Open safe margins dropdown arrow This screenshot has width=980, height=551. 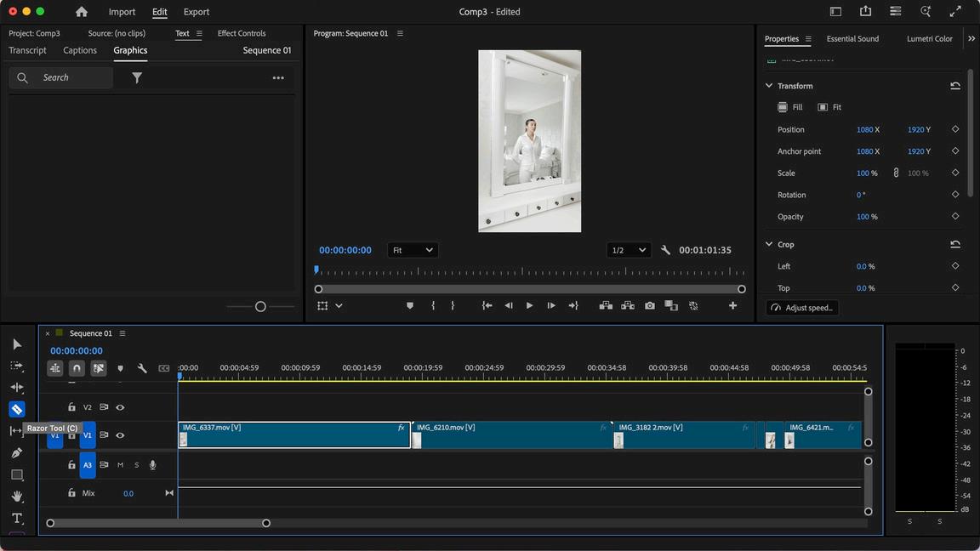click(x=339, y=305)
